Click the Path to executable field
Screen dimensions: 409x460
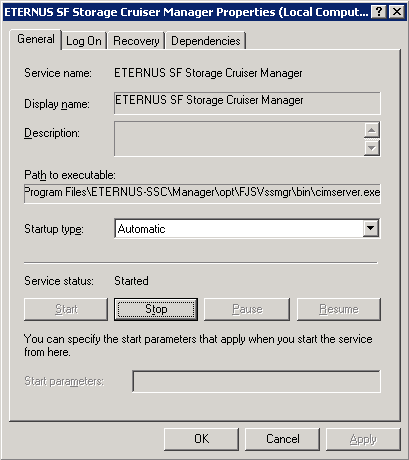tap(202, 193)
